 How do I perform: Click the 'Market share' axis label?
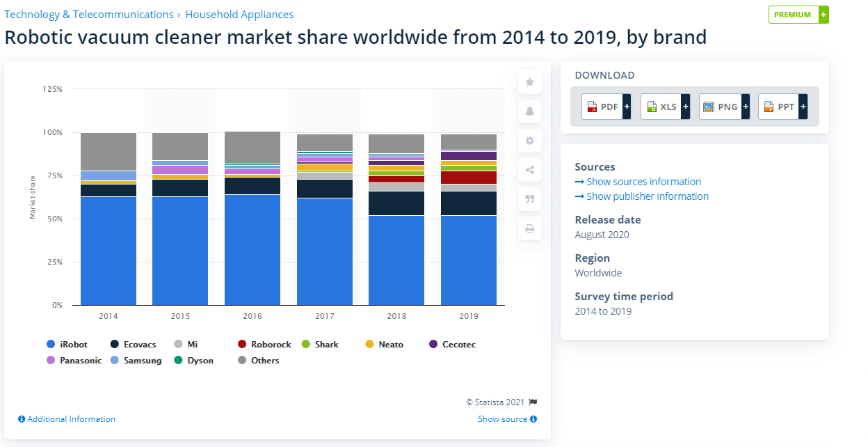(x=32, y=197)
